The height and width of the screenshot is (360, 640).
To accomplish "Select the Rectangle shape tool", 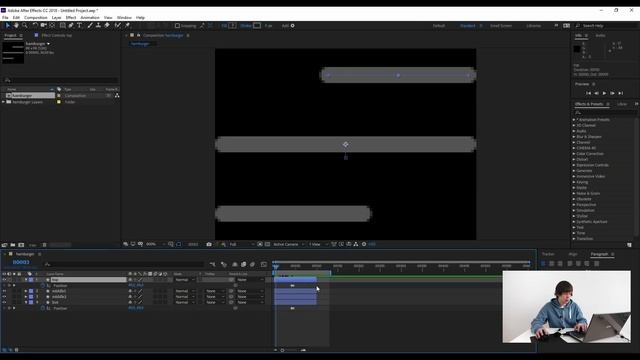I will [62, 25].
